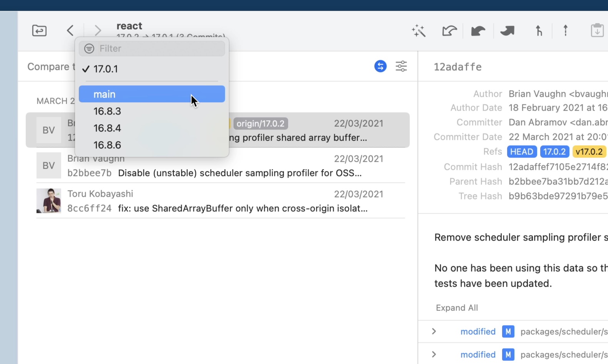The height and width of the screenshot is (364, 608).
Task: Swap compare direction with blue arrows button
Action: (x=380, y=66)
